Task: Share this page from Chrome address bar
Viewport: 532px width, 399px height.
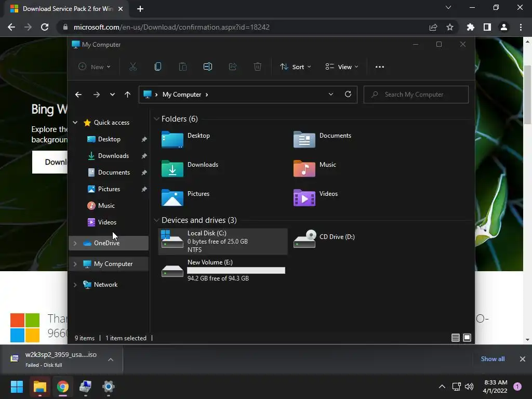Action: pyautogui.click(x=433, y=27)
